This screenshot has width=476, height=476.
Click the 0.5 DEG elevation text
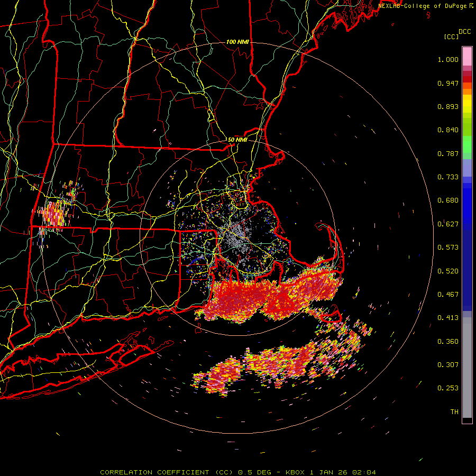pyautogui.click(x=255, y=472)
